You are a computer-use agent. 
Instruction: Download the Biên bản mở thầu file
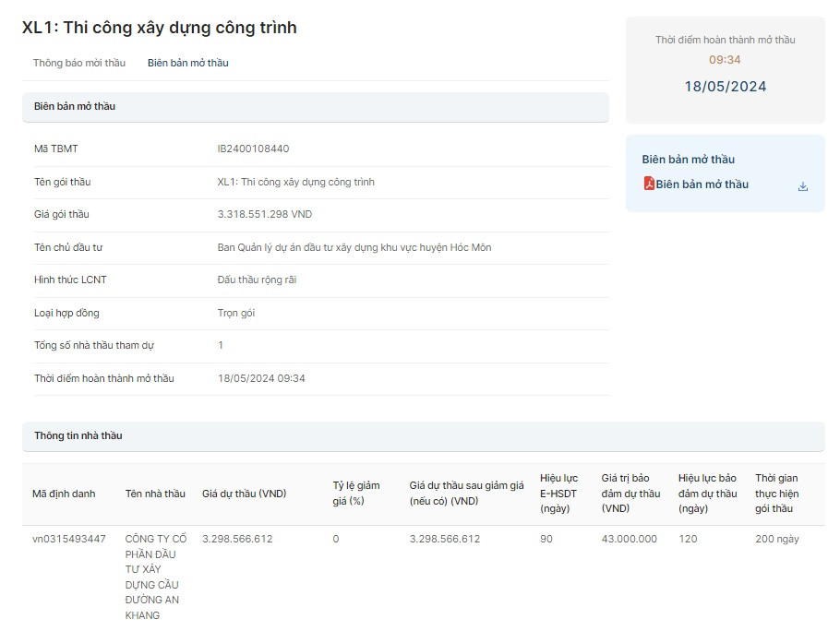[802, 185]
